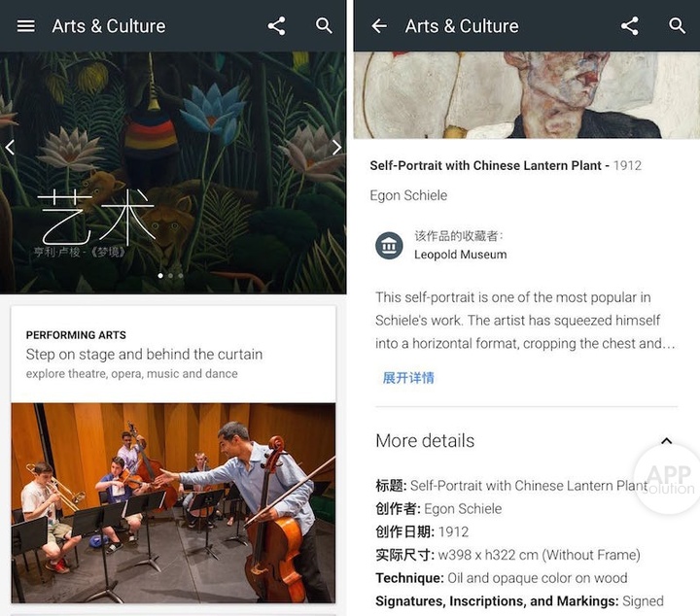This screenshot has width=700, height=616.
Task: Advance to the next carousel slide
Action: [337, 147]
